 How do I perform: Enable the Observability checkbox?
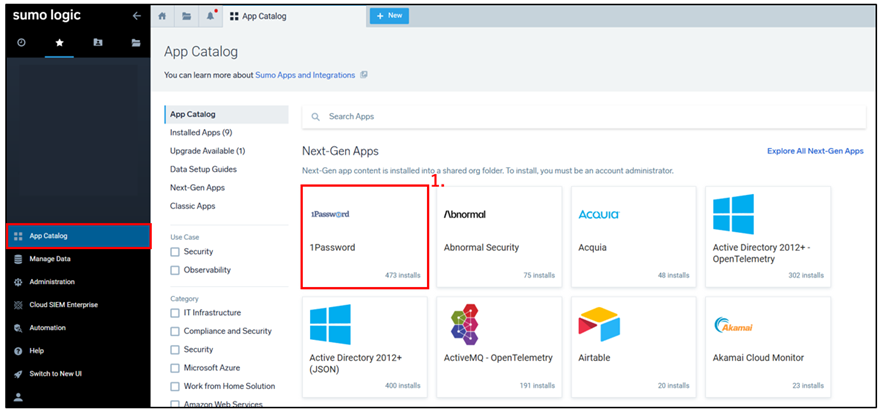(x=175, y=270)
